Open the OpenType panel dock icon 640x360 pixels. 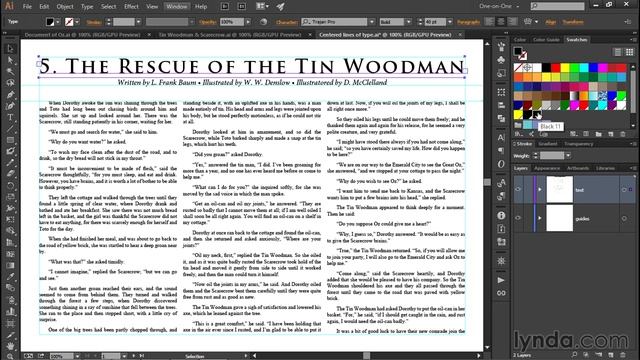click(x=501, y=164)
